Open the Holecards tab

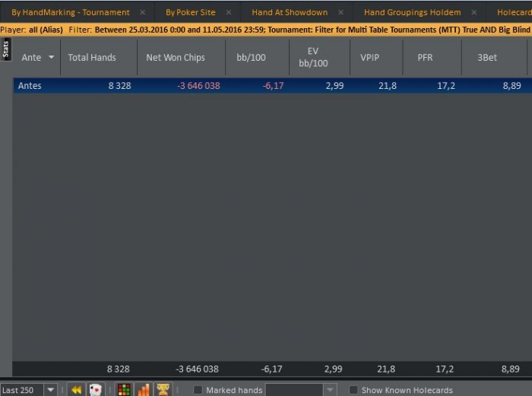pos(514,13)
